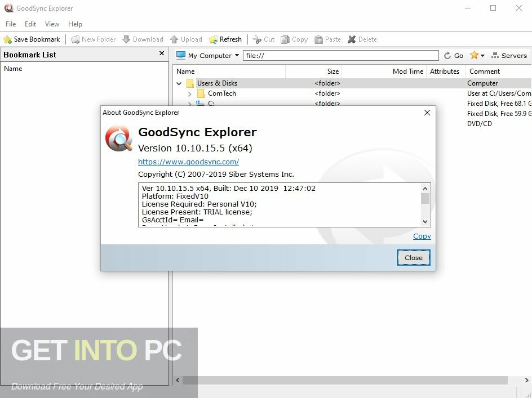Select the Users & Disks row
532x398 pixels.
[352, 83]
